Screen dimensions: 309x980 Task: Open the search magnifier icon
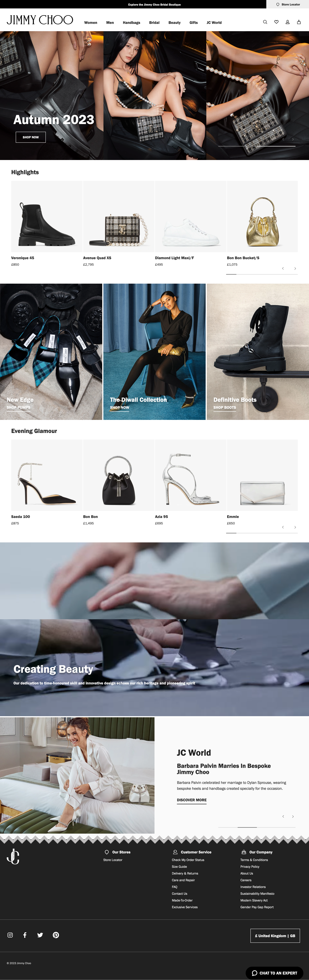tap(265, 22)
